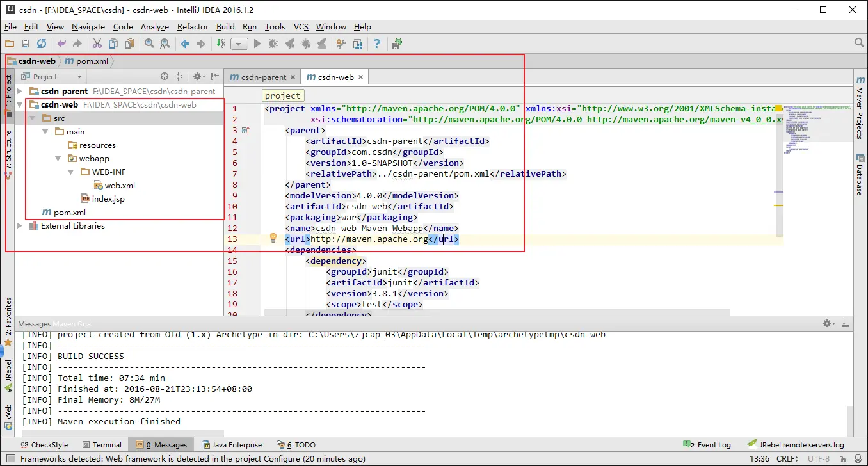Open the VCS menu
This screenshot has width=868, height=466.
(301, 27)
